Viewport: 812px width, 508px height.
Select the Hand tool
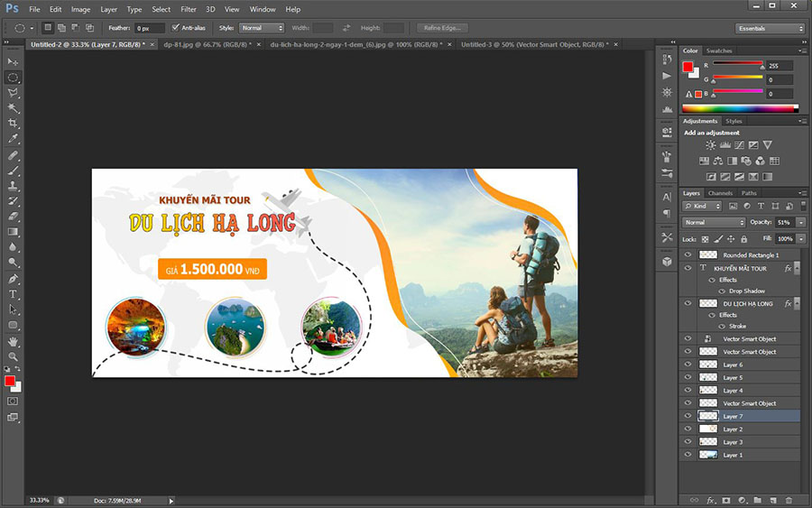point(13,341)
